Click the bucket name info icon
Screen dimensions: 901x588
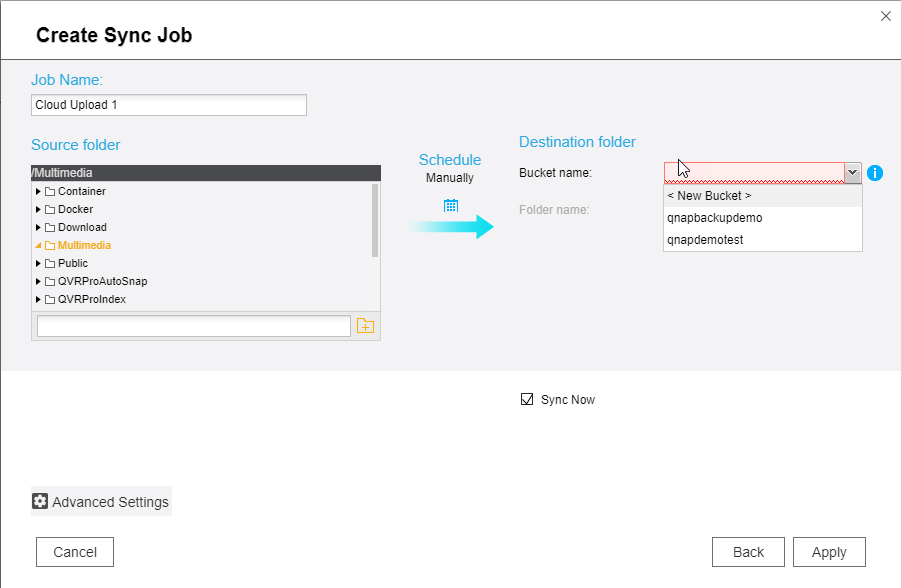(875, 173)
